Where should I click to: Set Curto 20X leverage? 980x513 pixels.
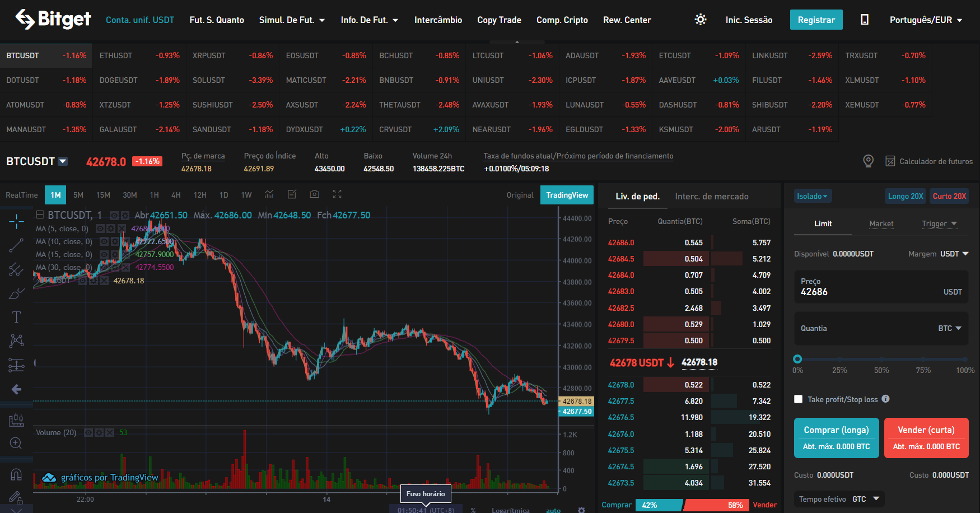[x=949, y=196]
